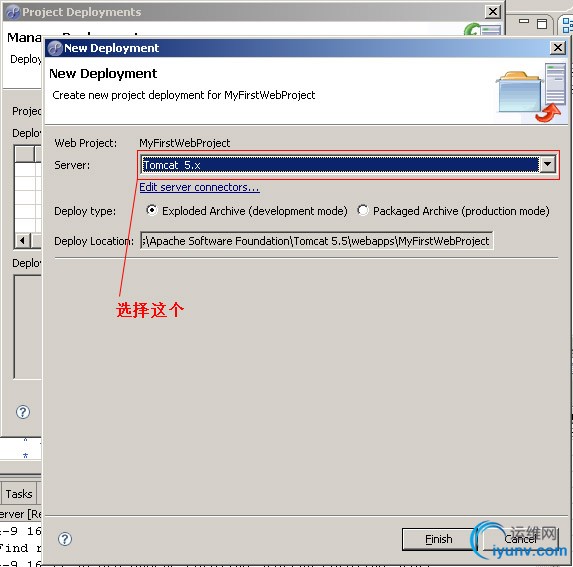The width and height of the screenshot is (573, 567).
Task: Click the Finish button
Action: 438,539
